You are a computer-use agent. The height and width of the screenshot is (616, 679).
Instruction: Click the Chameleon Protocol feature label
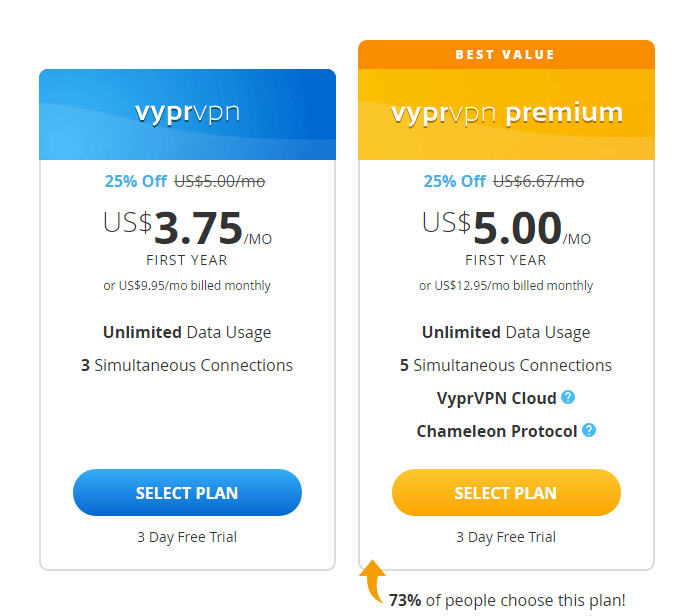(497, 431)
